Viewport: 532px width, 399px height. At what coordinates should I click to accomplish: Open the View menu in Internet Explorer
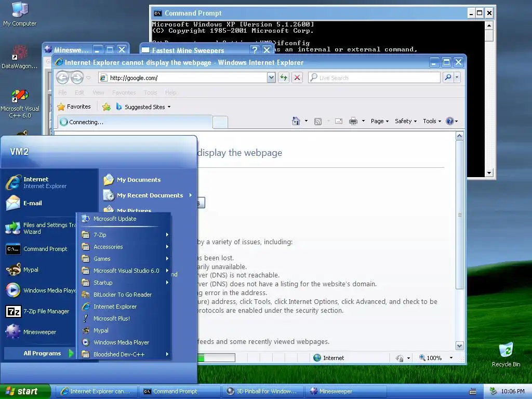click(98, 92)
